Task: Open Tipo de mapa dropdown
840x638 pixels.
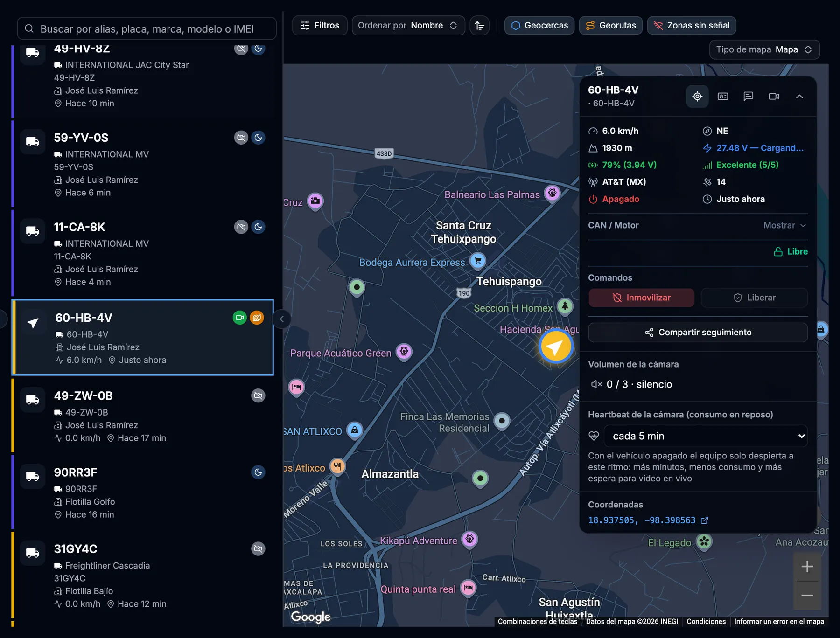Action: (x=764, y=49)
